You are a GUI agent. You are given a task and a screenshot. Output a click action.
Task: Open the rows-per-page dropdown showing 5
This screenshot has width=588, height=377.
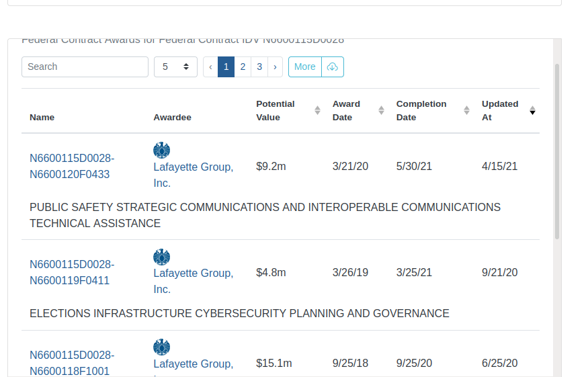[x=175, y=67]
